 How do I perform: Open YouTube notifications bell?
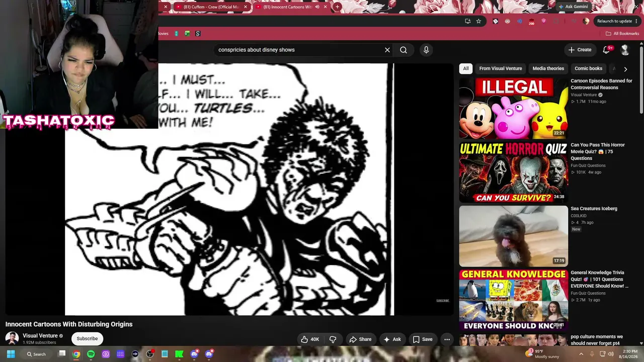click(x=606, y=50)
